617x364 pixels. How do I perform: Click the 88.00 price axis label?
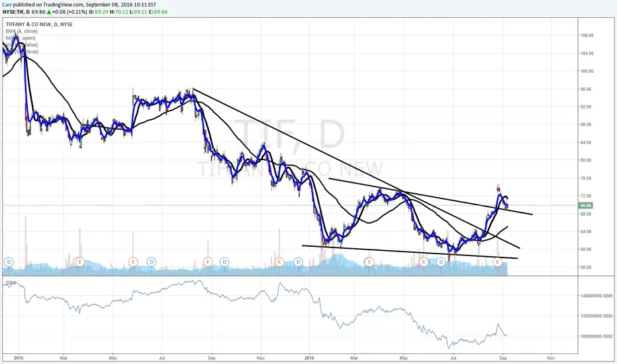click(585, 124)
